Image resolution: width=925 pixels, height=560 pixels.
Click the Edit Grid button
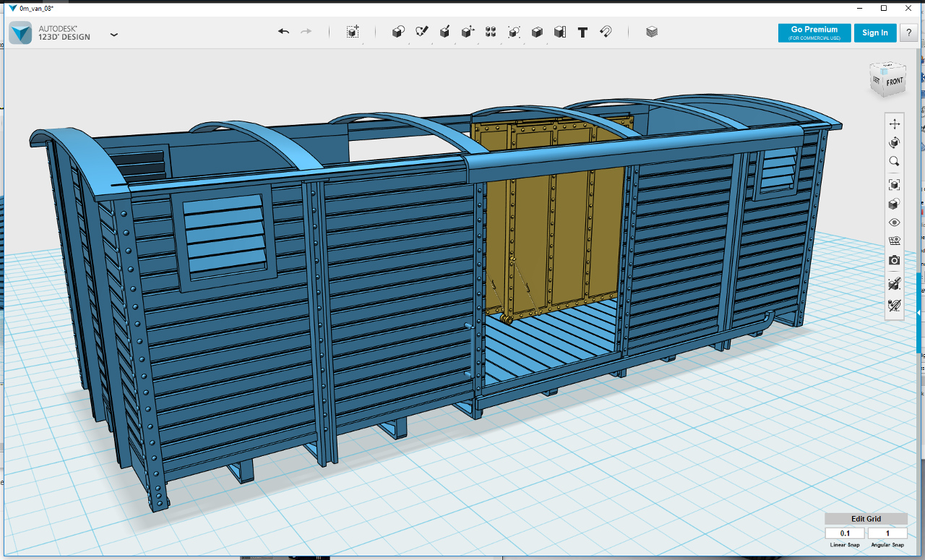tap(866, 519)
